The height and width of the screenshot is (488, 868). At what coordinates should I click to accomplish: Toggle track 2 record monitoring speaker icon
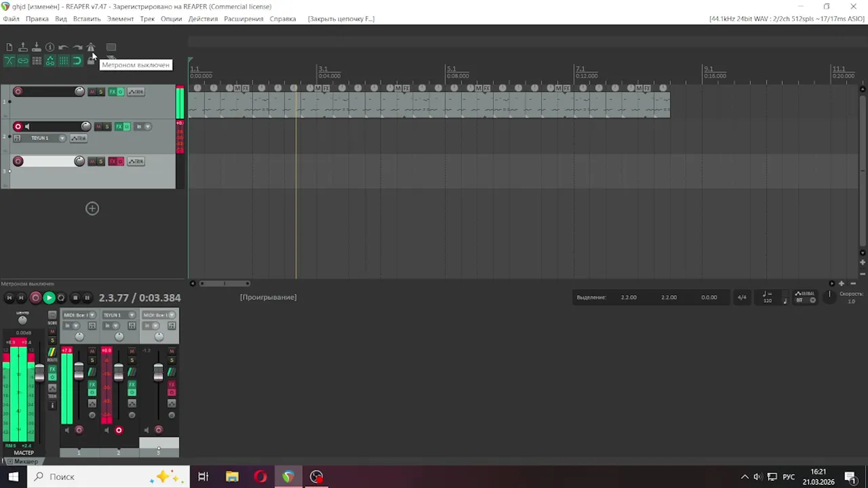pos(27,126)
